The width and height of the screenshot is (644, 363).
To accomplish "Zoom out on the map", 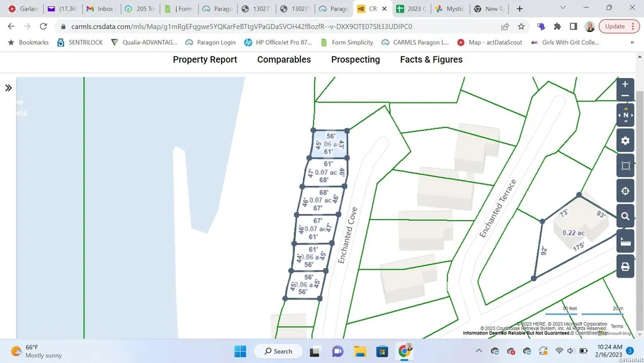I will 625,96.
